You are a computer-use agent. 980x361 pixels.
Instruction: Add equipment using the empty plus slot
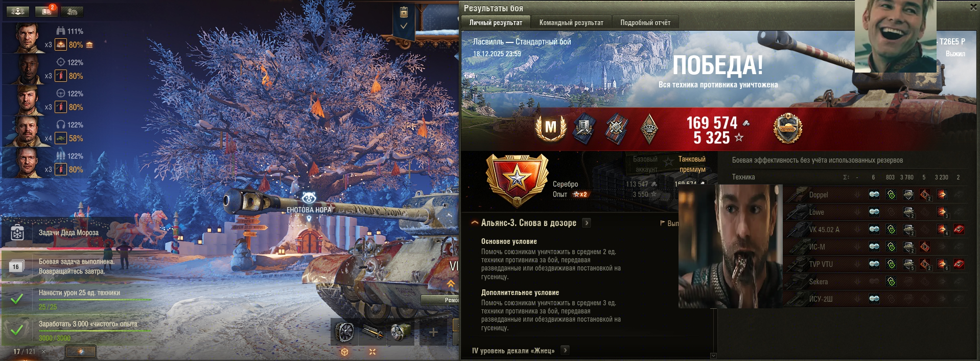click(x=433, y=332)
